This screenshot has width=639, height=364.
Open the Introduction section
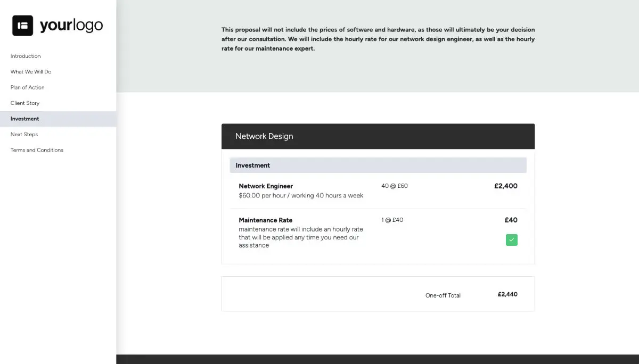(x=25, y=56)
